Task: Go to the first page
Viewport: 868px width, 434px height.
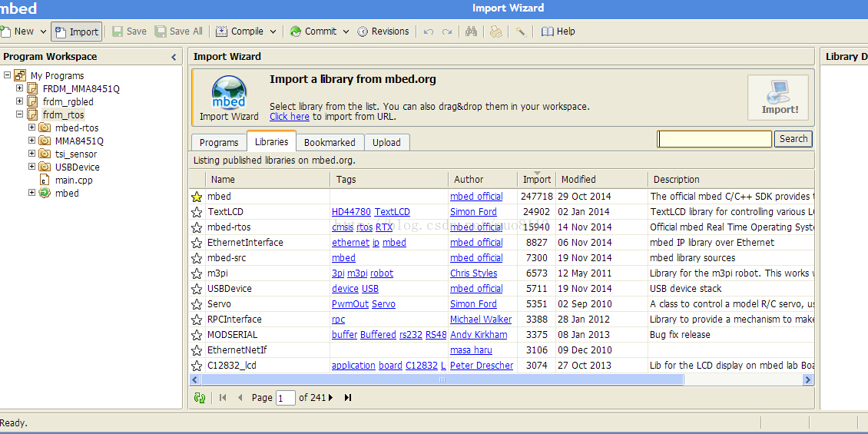Action: pos(223,397)
